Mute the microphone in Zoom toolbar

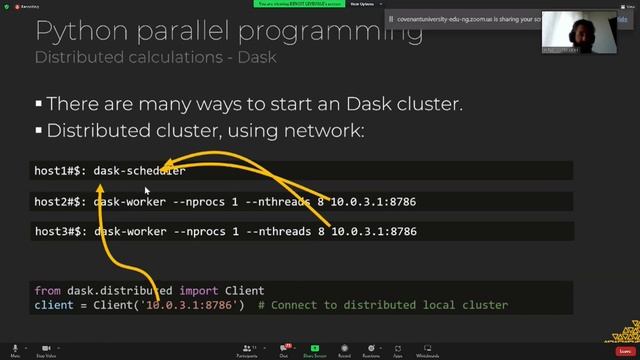tap(15, 350)
